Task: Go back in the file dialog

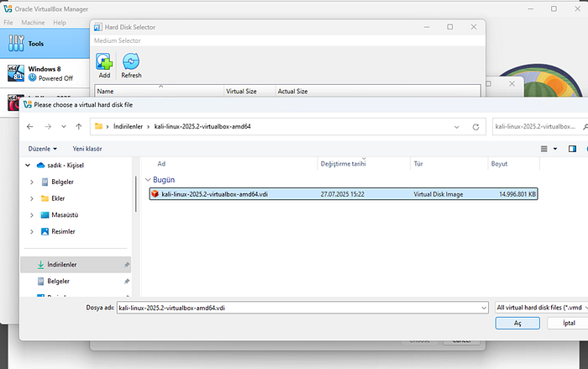Action: coord(30,127)
